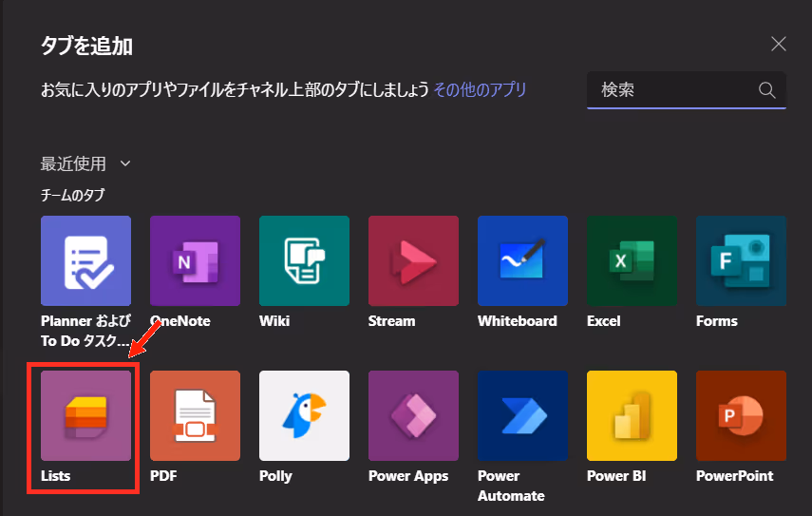The height and width of the screenshot is (516, 812).
Task: Click the 'Power BI' label text
Action: pyautogui.click(x=616, y=475)
